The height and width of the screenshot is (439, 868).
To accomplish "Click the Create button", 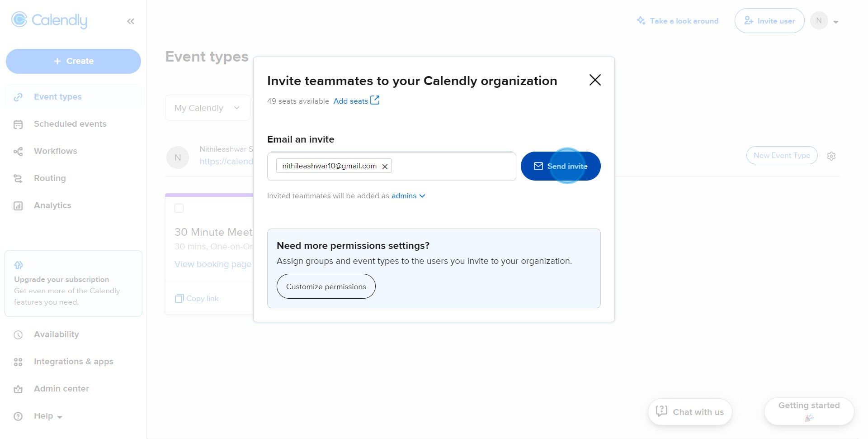I will 73,61.
